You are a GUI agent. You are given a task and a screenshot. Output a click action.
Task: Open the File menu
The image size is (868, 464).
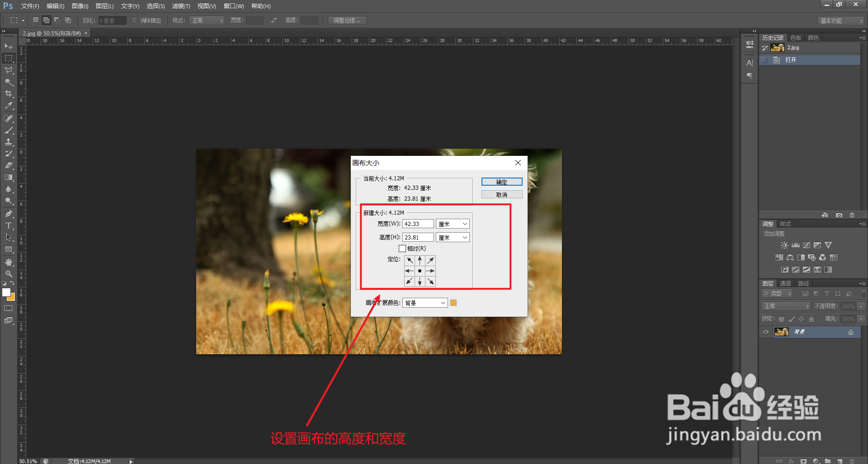click(x=30, y=6)
